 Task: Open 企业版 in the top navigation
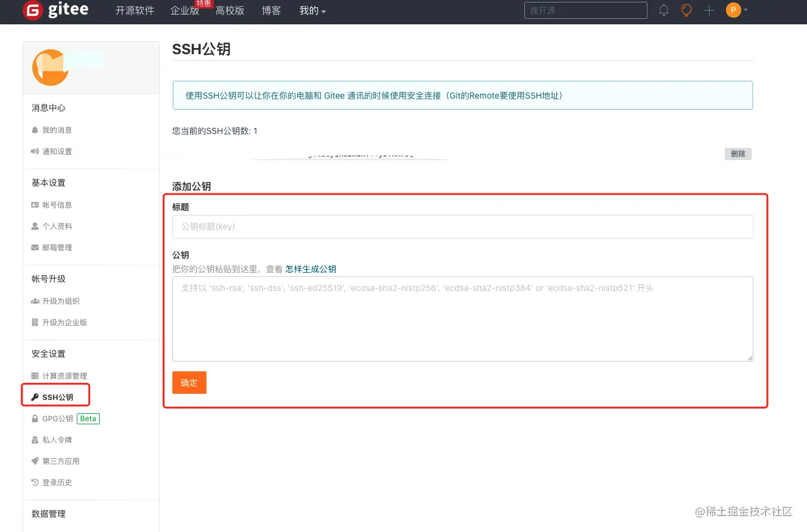tap(185, 11)
